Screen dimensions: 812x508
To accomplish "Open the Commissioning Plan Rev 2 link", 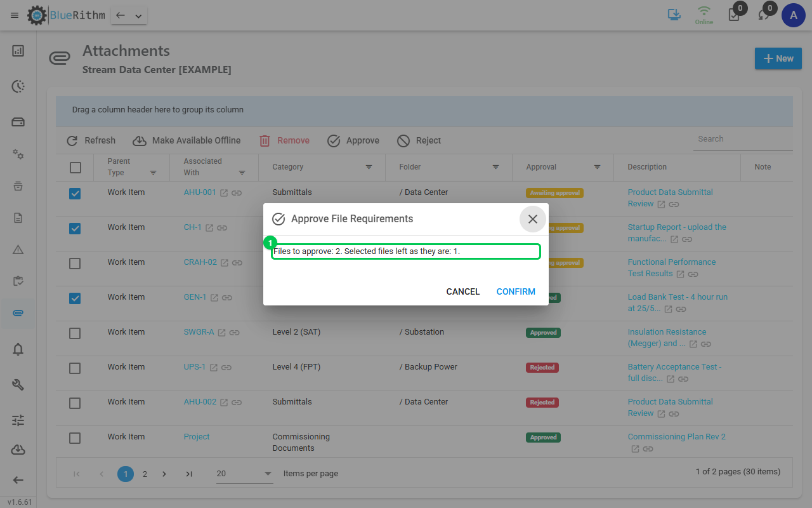I will coord(676,437).
